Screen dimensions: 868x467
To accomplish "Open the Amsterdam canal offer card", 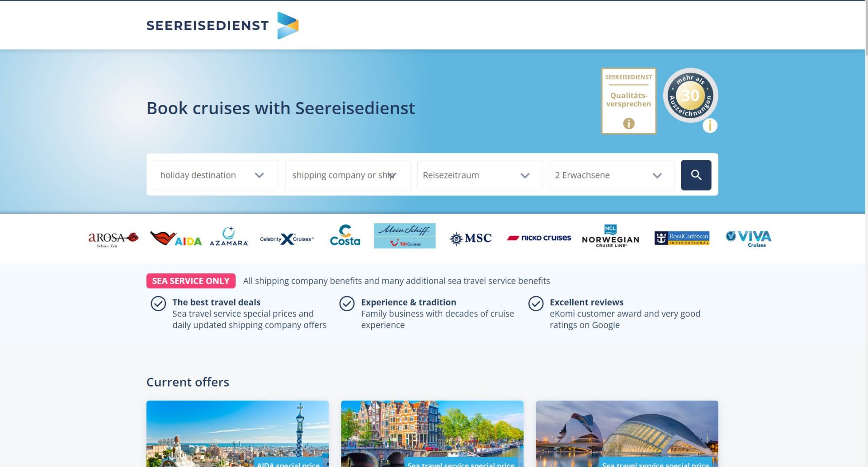I will (432, 434).
